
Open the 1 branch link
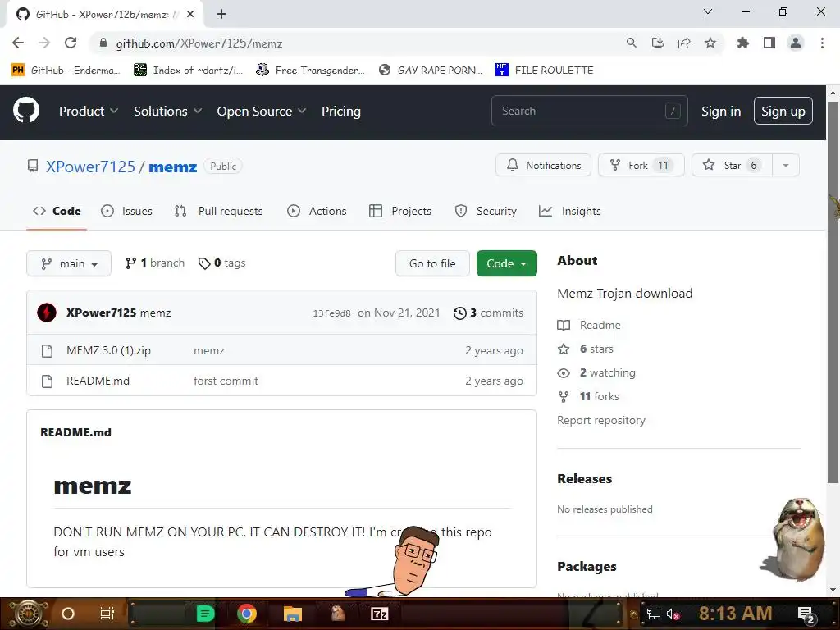(x=155, y=263)
